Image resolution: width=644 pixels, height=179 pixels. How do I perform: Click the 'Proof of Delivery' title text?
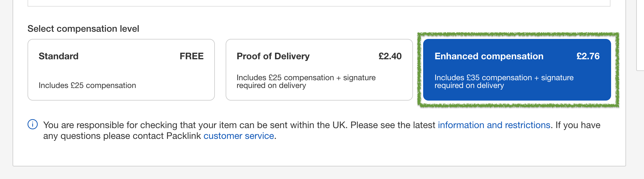[273, 56]
